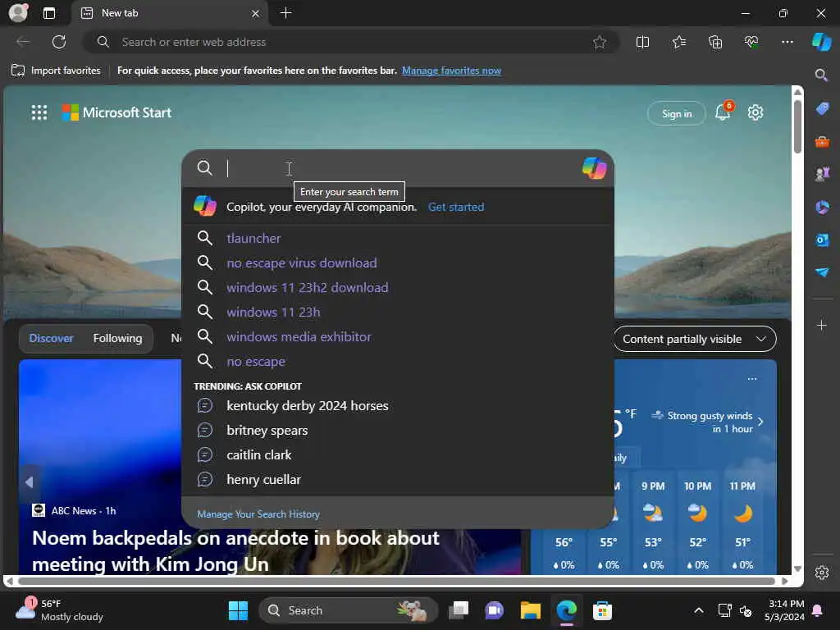Click the address bar
This screenshot has width=840, height=630.
(x=351, y=42)
